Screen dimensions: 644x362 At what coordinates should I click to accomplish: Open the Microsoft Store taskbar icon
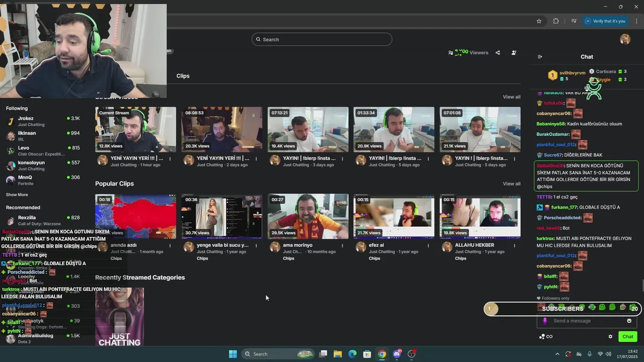367,354
